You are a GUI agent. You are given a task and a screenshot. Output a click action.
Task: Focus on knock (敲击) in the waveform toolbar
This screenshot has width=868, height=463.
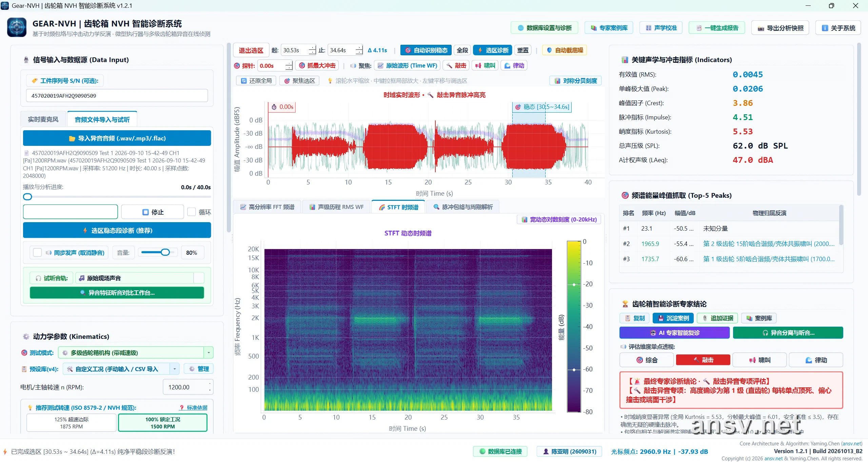coord(456,65)
